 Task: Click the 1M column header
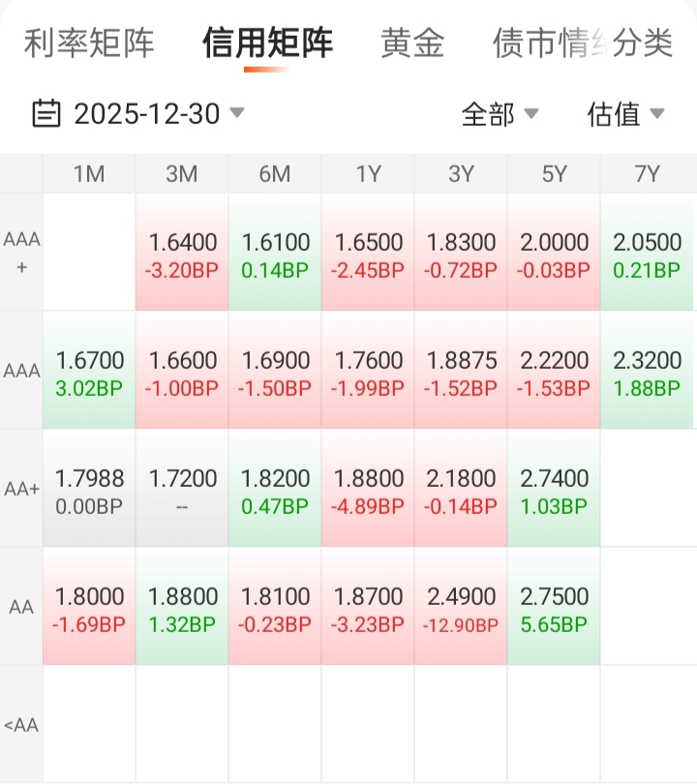click(89, 174)
